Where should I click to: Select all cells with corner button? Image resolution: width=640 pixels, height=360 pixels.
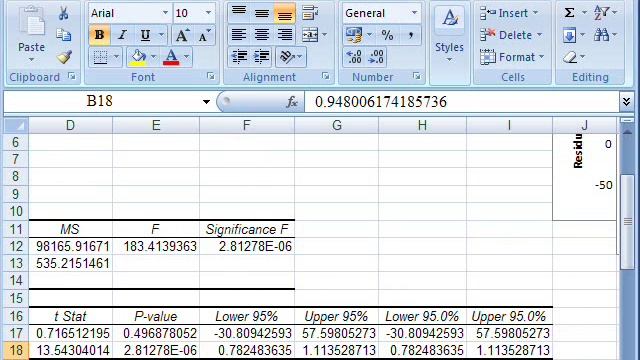click(16, 125)
